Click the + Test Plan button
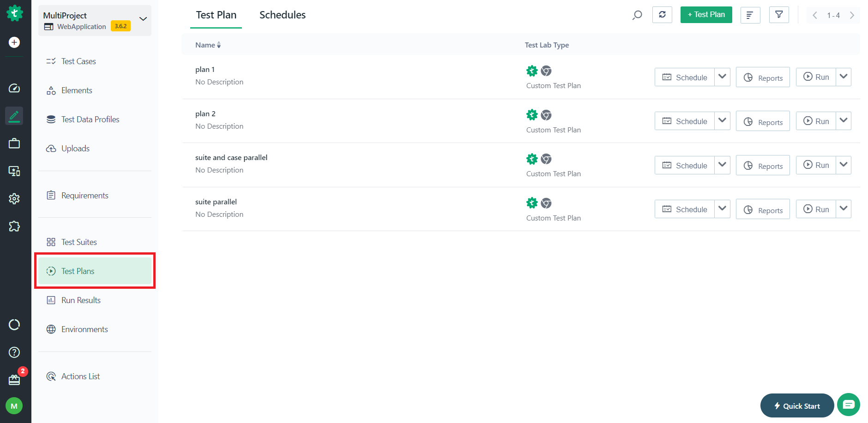The image size is (868, 423). [x=706, y=15]
